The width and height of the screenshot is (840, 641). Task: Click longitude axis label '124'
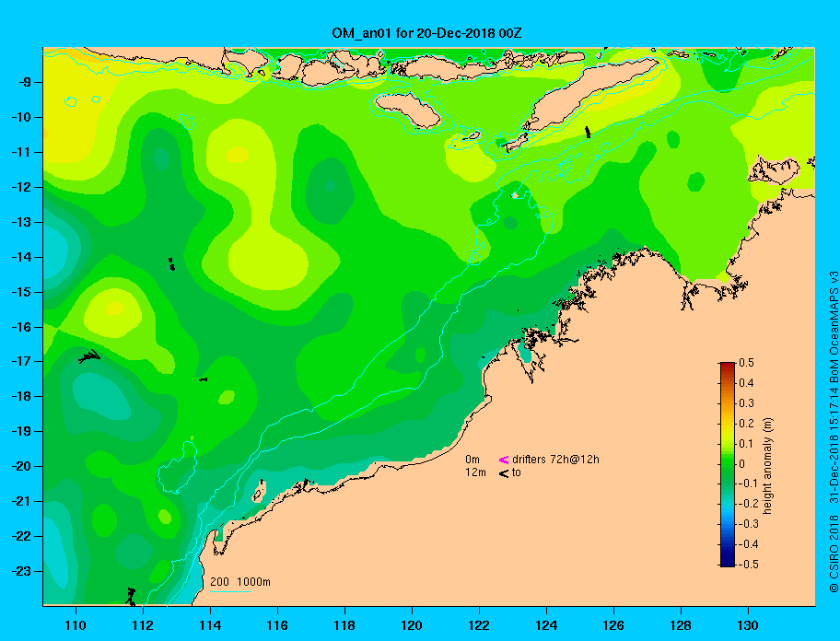[x=546, y=625]
